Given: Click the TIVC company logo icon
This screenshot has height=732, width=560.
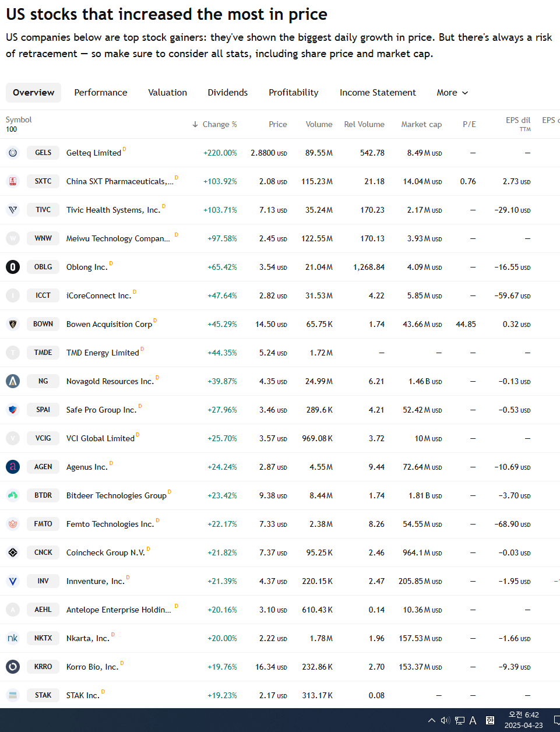Looking at the screenshot, I should coord(13,210).
